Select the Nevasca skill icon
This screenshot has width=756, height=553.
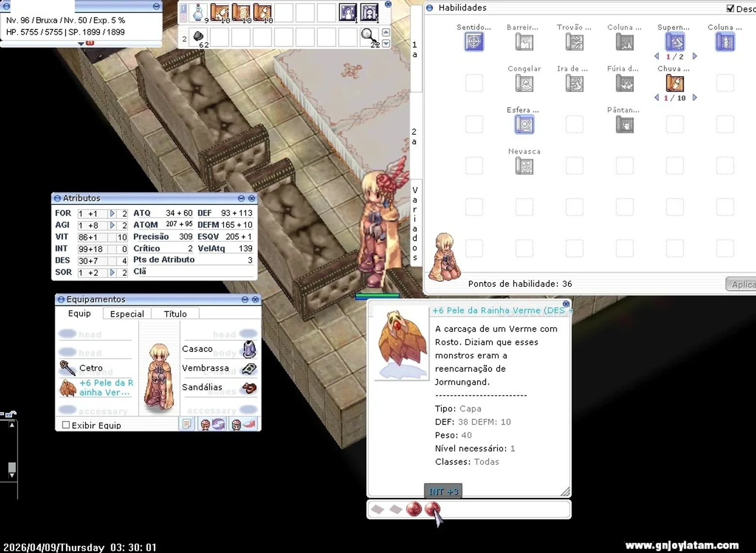coord(524,166)
